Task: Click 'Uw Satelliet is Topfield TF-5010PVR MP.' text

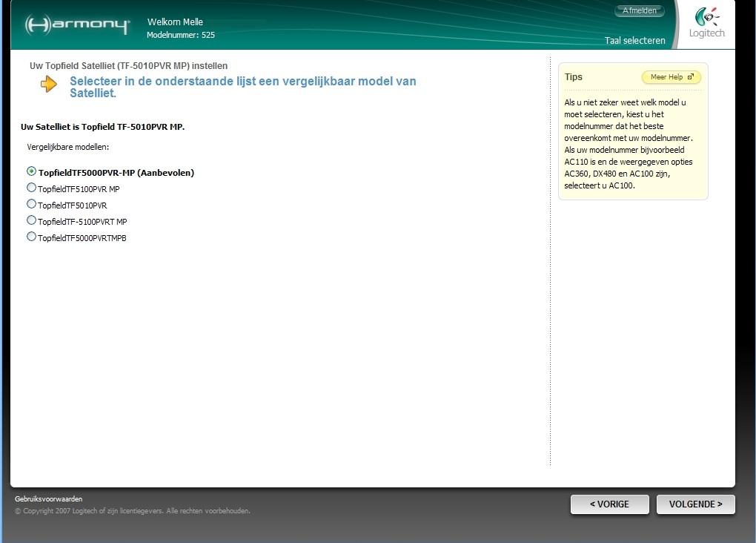Action: coord(103,127)
